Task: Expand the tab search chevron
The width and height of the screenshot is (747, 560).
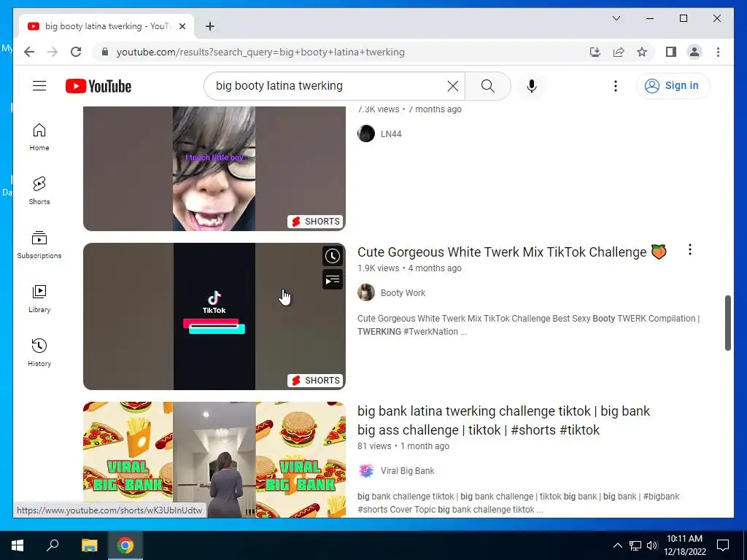Action: coord(616,18)
